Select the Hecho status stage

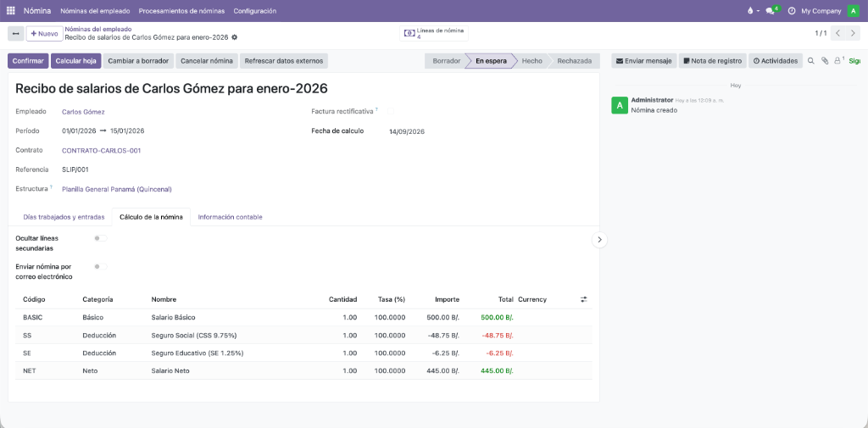(x=532, y=61)
